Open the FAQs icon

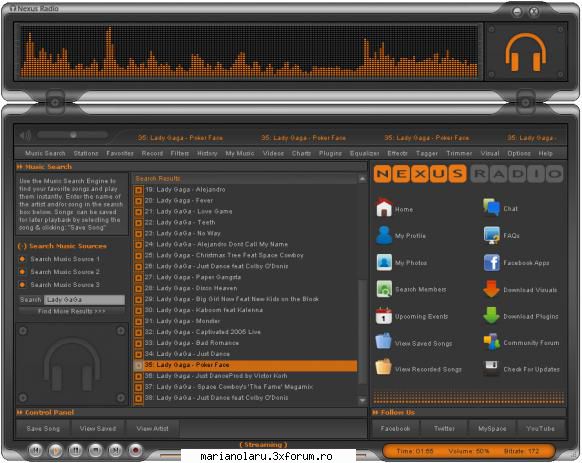coord(491,235)
